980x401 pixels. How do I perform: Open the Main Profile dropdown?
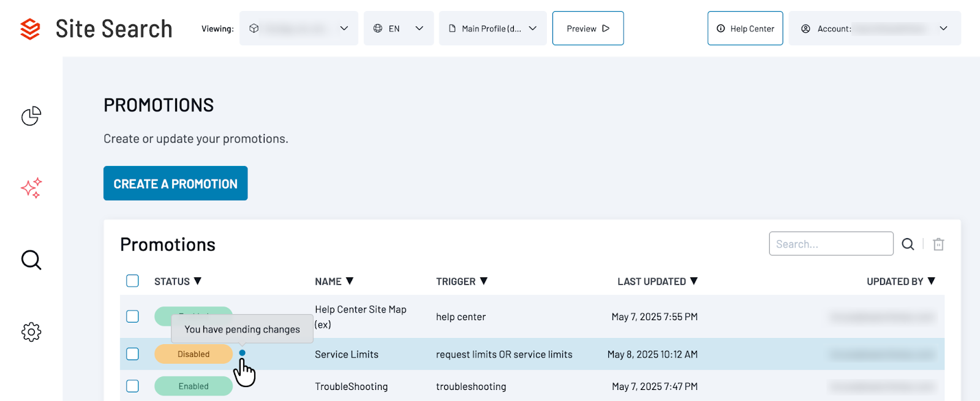pos(493,28)
